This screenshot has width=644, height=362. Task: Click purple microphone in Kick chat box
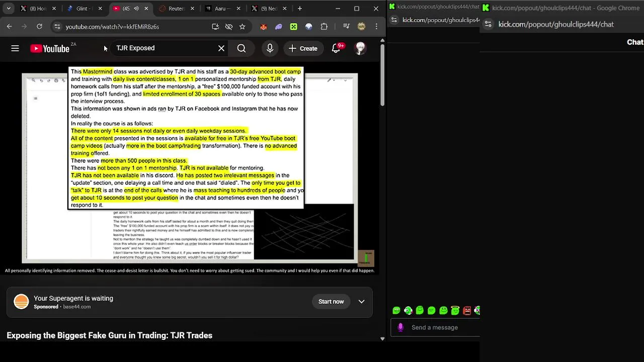(400, 327)
